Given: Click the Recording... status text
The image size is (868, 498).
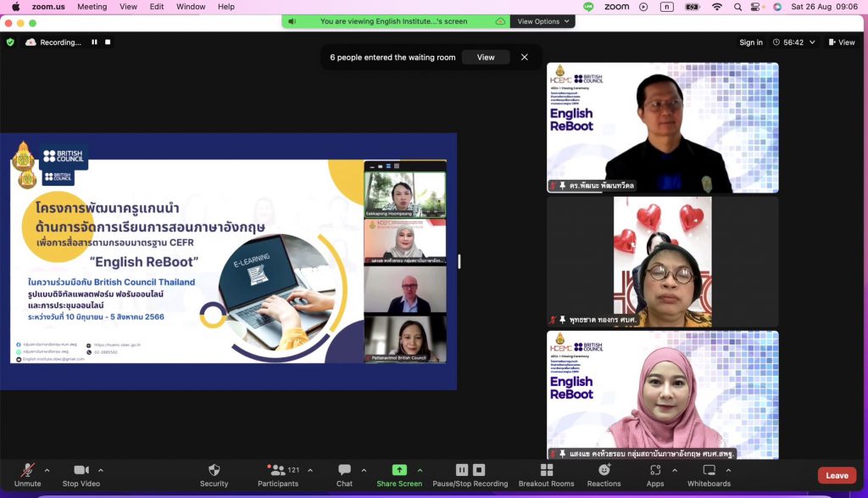Looking at the screenshot, I should point(60,42).
